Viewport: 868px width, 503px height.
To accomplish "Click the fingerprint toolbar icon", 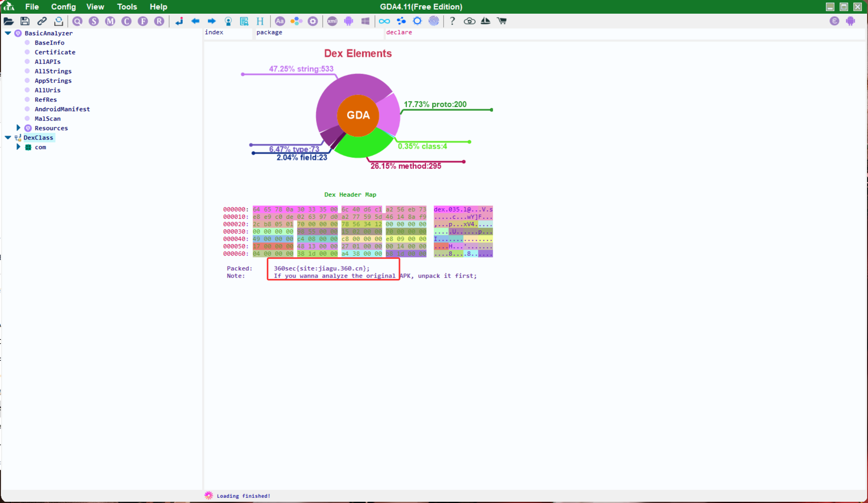I will [x=434, y=21].
